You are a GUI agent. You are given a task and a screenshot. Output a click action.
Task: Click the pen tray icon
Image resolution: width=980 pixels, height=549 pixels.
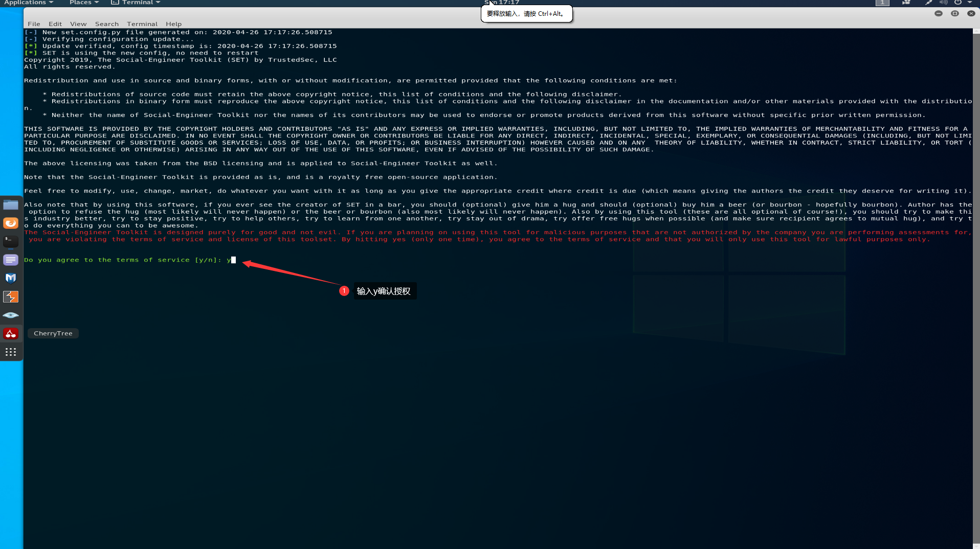[928, 3]
